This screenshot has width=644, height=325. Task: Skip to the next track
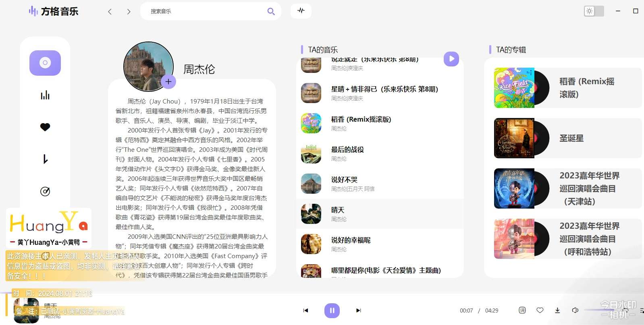coord(358,311)
